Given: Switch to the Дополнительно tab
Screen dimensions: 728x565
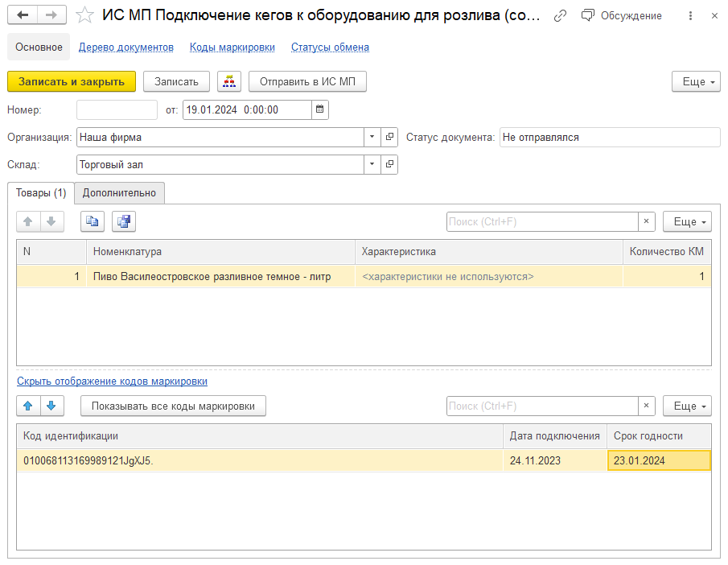Looking at the screenshot, I should pos(119,193).
